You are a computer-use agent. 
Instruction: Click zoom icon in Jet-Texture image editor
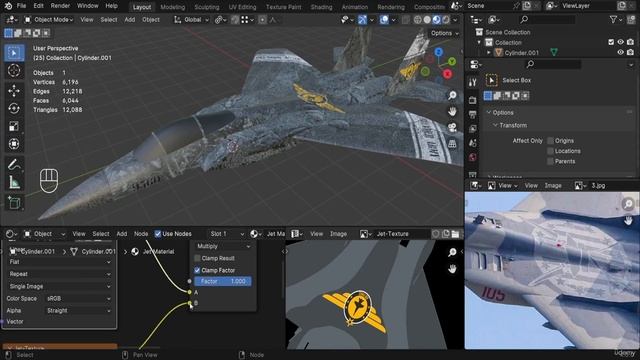452,252
